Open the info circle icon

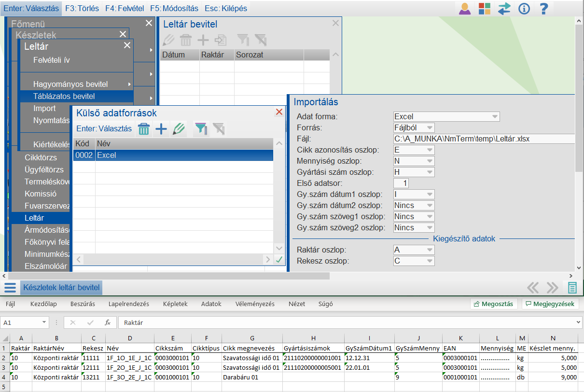pyautogui.click(x=524, y=9)
